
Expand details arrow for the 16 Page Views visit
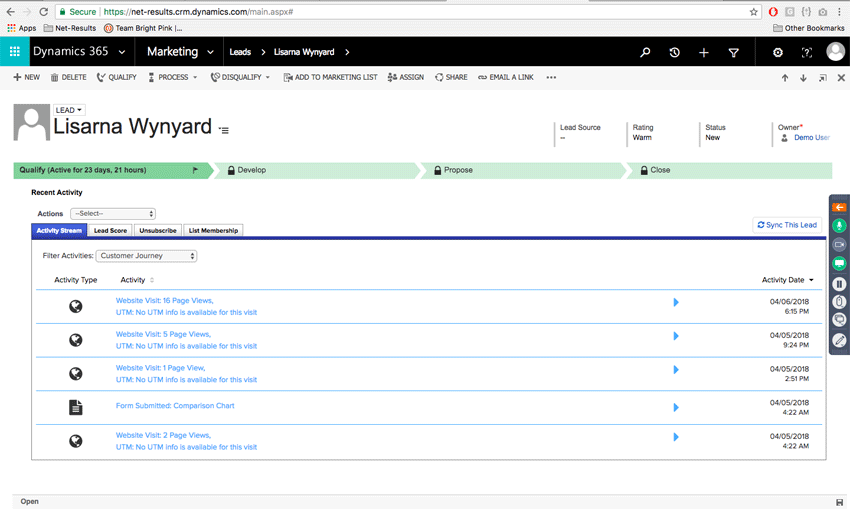[x=676, y=302]
